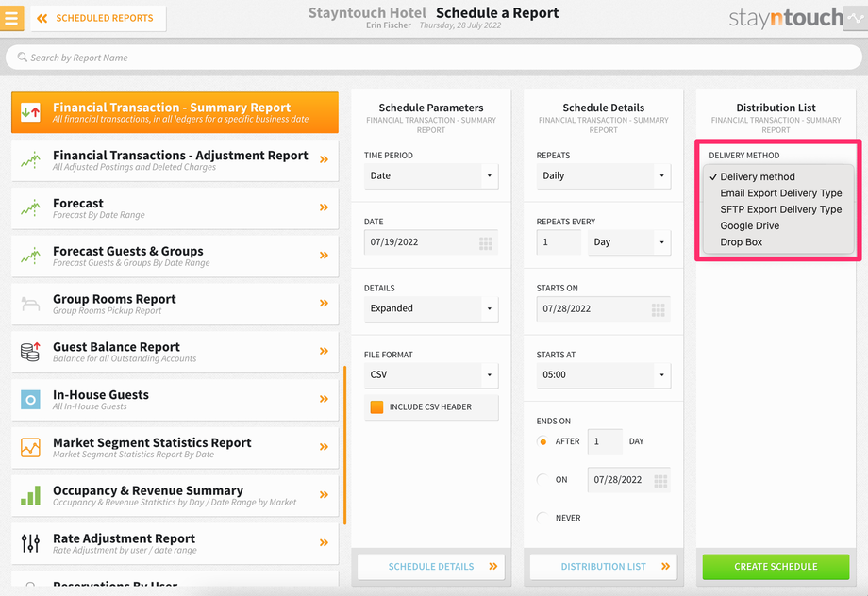This screenshot has width=868, height=596.
Task: Click the Distribution List button
Action: click(604, 566)
